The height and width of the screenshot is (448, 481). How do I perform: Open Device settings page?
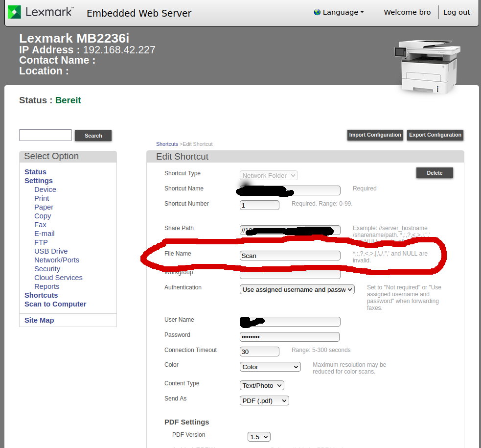[x=45, y=189]
